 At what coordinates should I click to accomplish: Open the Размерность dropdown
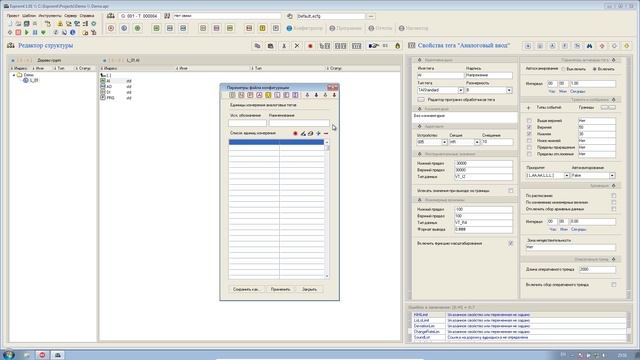[509, 90]
